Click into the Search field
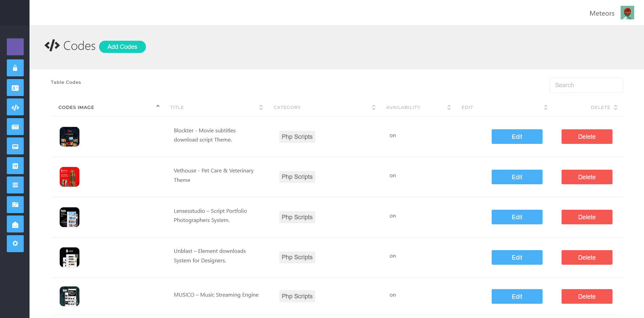The height and width of the screenshot is (318, 644). pyautogui.click(x=586, y=85)
